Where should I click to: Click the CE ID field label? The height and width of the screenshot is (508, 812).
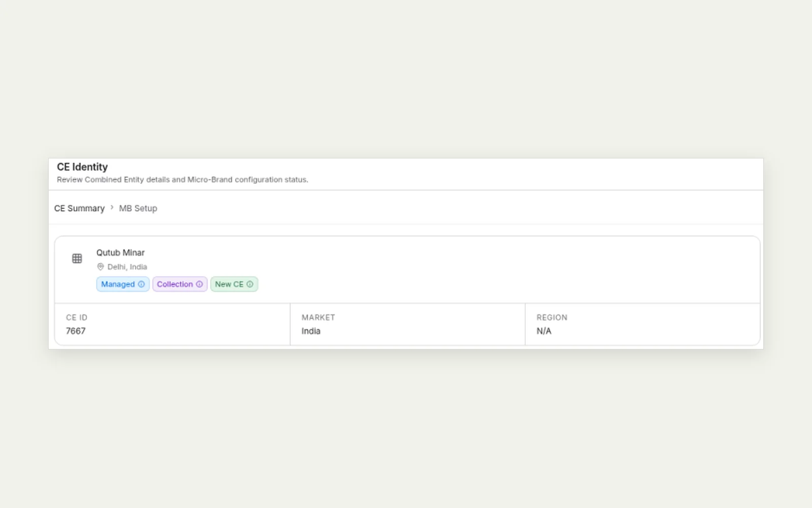pyautogui.click(x=77, y=317)
